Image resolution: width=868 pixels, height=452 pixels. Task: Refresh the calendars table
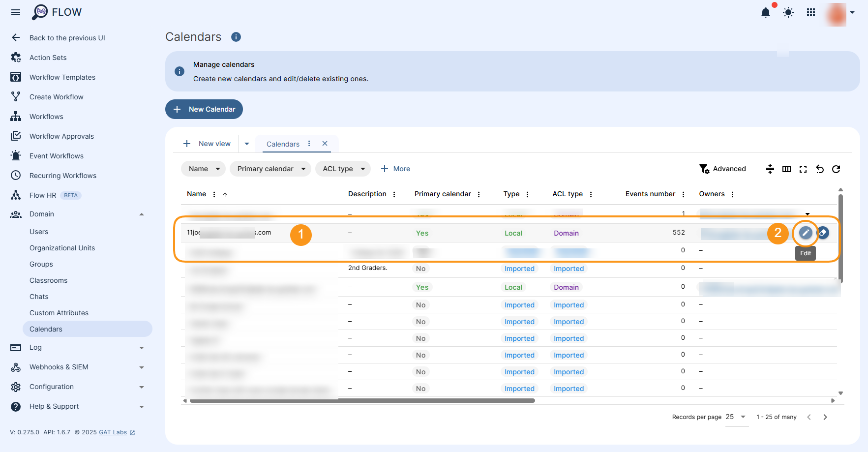click(x=837, y=169)
